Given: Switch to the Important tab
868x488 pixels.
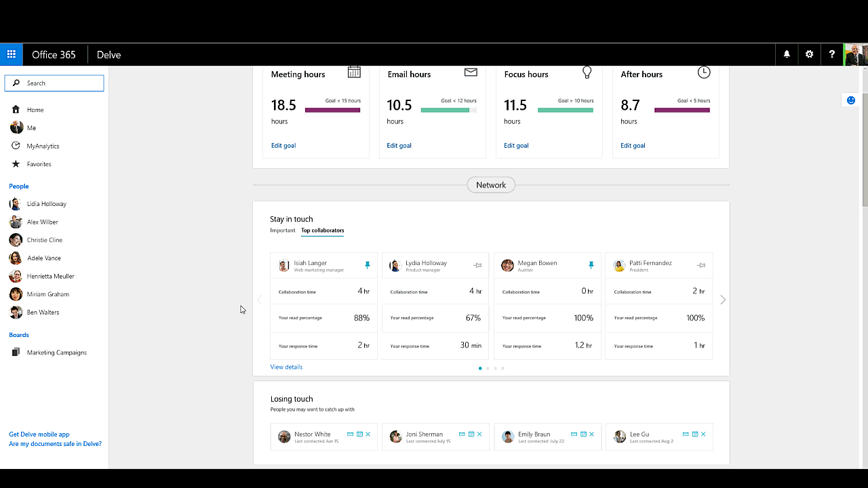Looking at the screenshot, I should pos(283,230).
